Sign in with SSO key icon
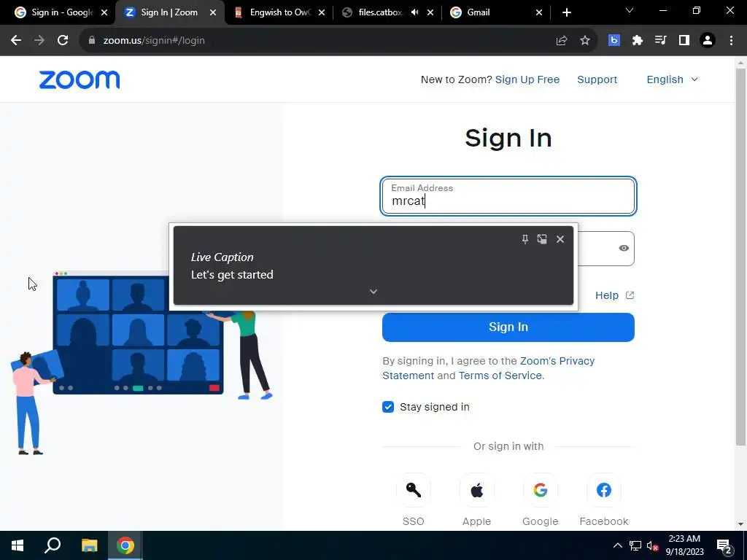The height and width of the screenshot is (560, 747). click(x=413, y=490)
